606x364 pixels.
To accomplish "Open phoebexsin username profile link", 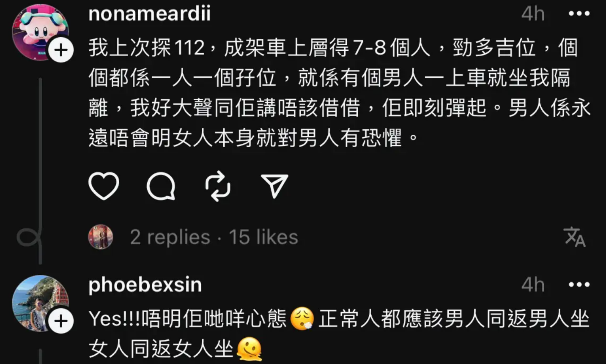I will (145, 285).
